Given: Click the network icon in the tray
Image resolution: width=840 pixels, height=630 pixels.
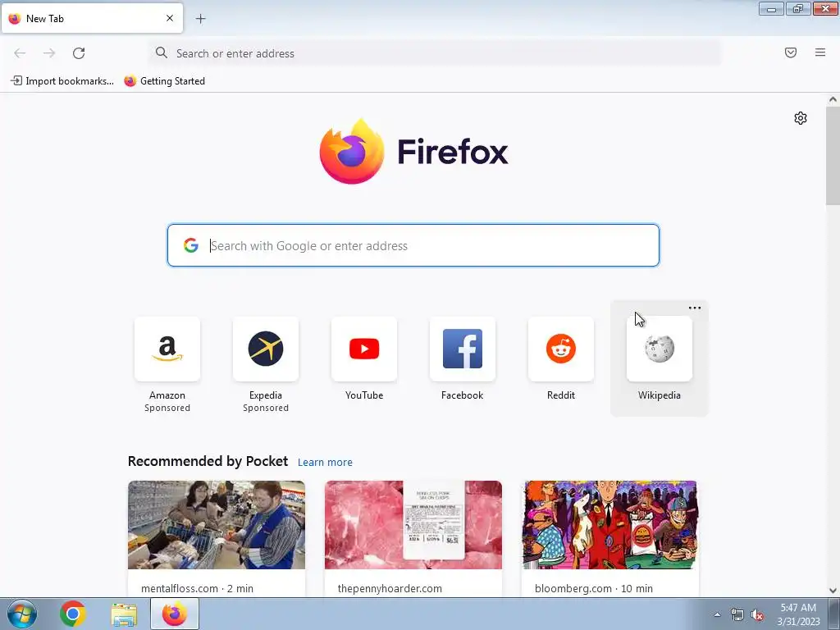Looking at the screenshot, I should [737, 614].
